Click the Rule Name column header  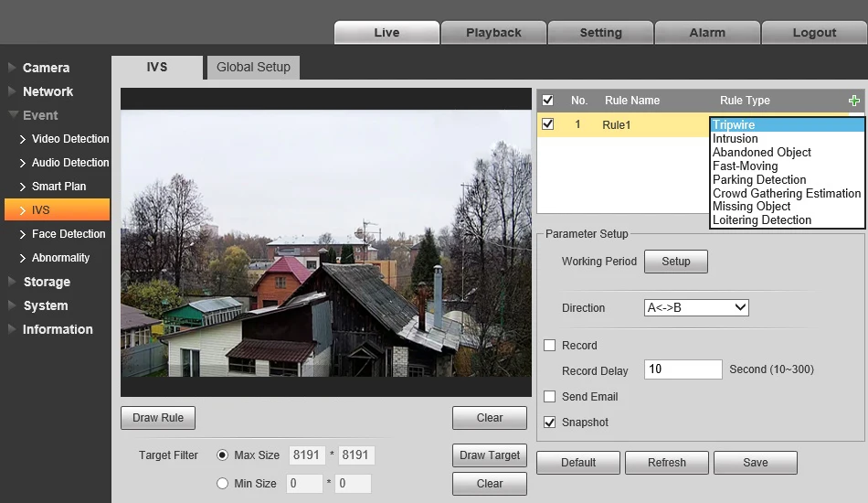tap(632, 101)
